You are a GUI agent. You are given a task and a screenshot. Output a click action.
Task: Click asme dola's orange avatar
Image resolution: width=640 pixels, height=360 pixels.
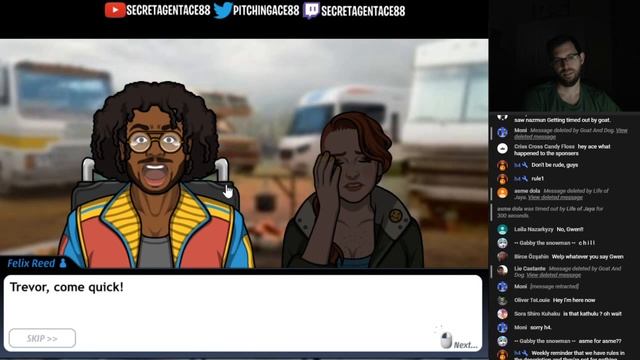click(502, 193)
